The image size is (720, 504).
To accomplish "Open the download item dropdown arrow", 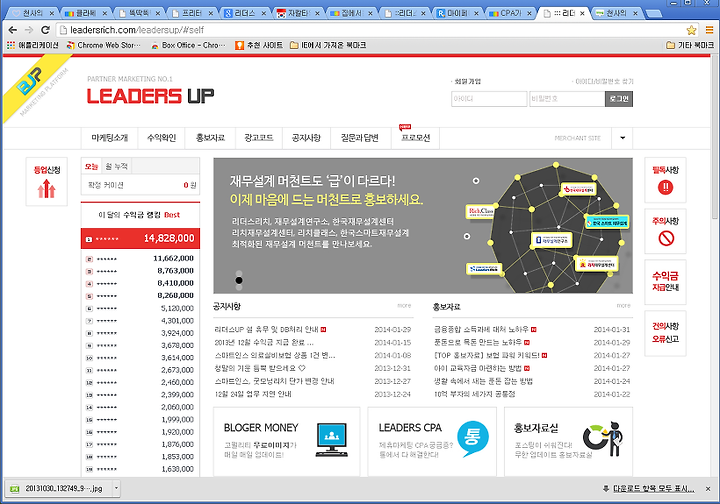I will (x=117, y=488).
